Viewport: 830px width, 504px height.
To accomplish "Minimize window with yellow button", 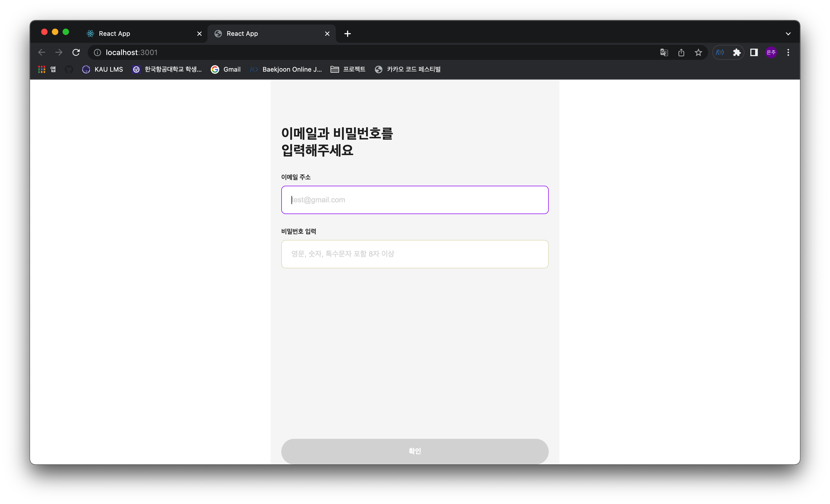I will [x=55, y=32].
